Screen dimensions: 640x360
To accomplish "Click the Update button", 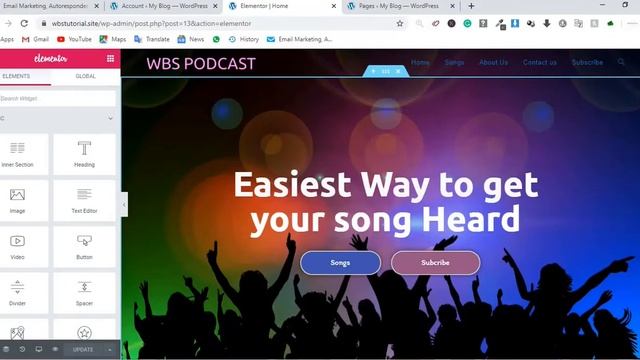I will [x=83, y=350].
